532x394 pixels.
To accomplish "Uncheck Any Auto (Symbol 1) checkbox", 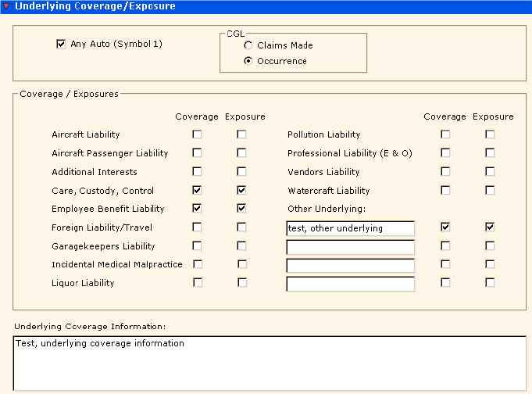I will pyautogui.click(x=61, y=44).
